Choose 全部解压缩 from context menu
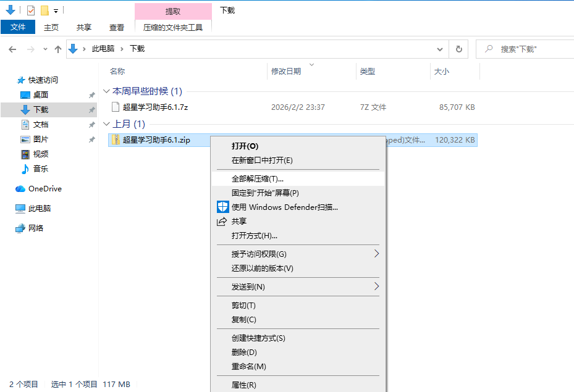 pos(257,178)
